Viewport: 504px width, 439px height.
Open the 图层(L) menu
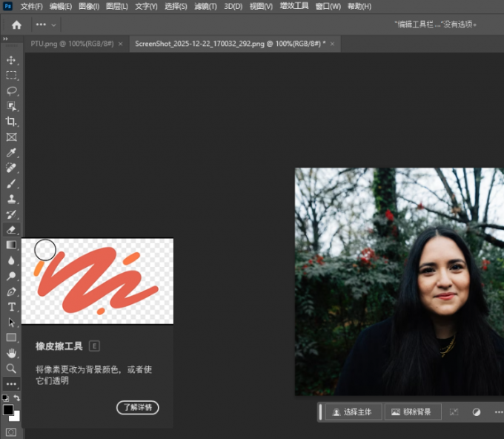[117, 7]
